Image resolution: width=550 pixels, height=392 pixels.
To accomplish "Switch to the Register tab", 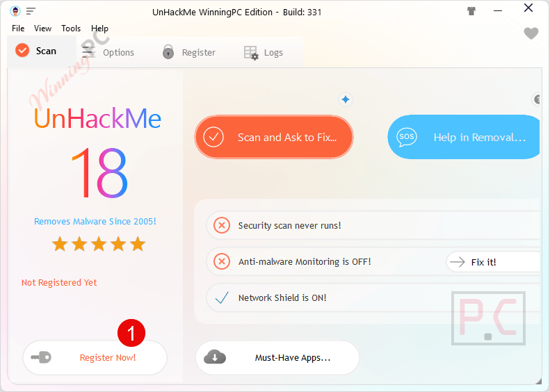I will point(189,52).
